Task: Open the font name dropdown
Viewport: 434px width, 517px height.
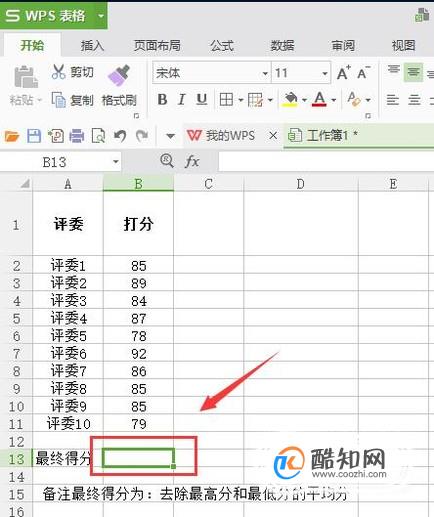Action: pyautogui.click(x=265, y=73)
